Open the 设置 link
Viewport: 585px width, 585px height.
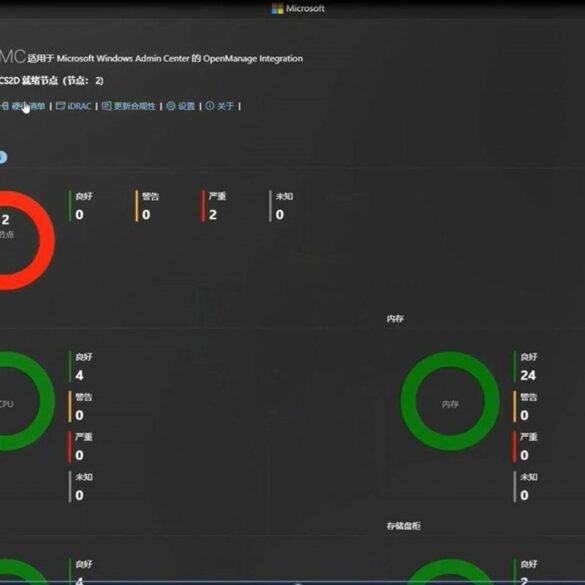click(x=186, y=106)
